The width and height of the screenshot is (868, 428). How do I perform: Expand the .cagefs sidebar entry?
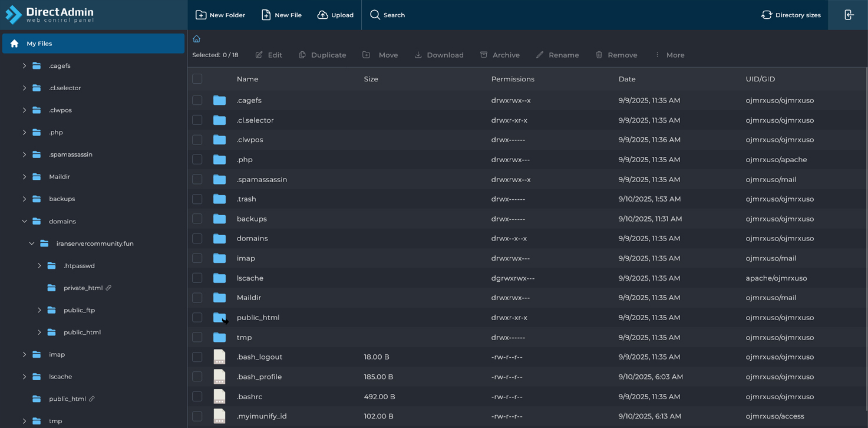tap(24, 65)
